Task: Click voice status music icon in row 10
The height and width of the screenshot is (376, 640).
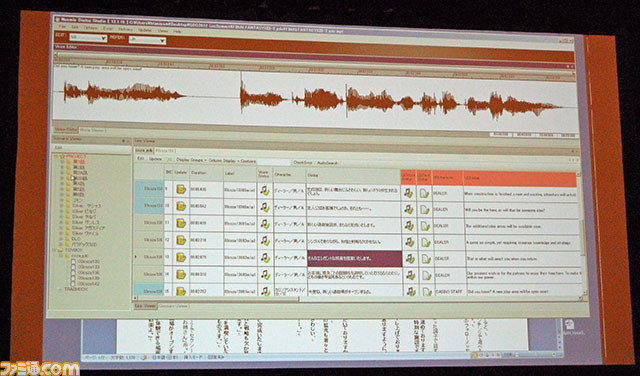Action: pyautogui.click(x=266, y=207)
